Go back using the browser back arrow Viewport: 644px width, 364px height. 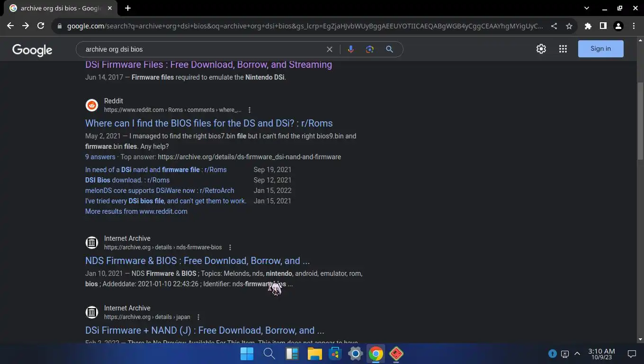point(10,26)
